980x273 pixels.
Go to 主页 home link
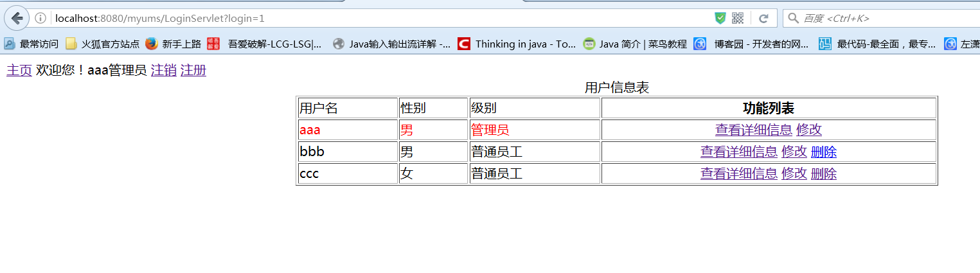[x=19, y=71]
